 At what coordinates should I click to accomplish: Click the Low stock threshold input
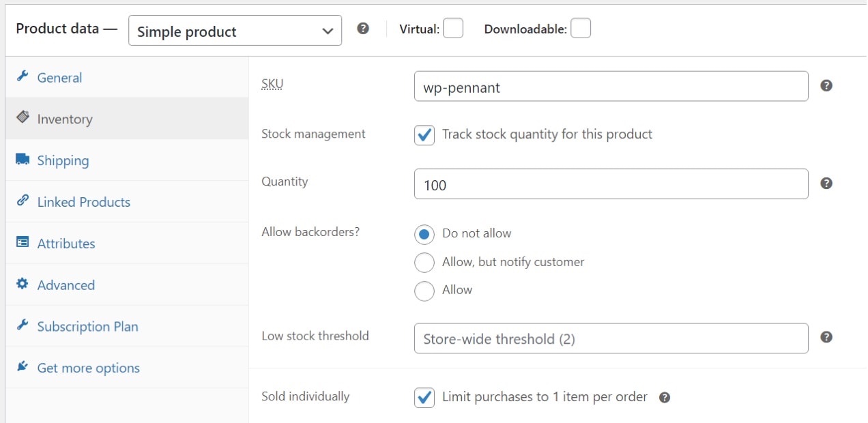point(611,338)
